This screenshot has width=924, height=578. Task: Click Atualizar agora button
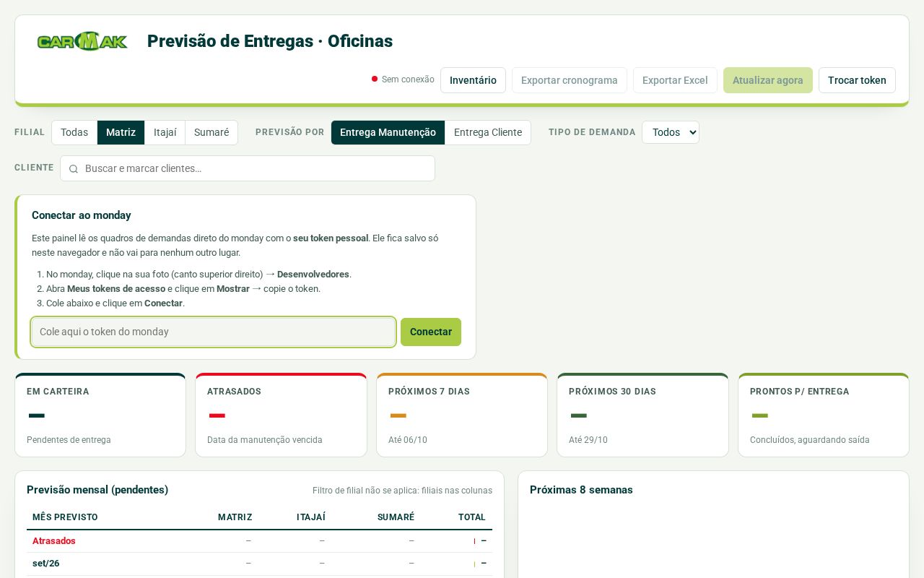click(x=768, y=80)
